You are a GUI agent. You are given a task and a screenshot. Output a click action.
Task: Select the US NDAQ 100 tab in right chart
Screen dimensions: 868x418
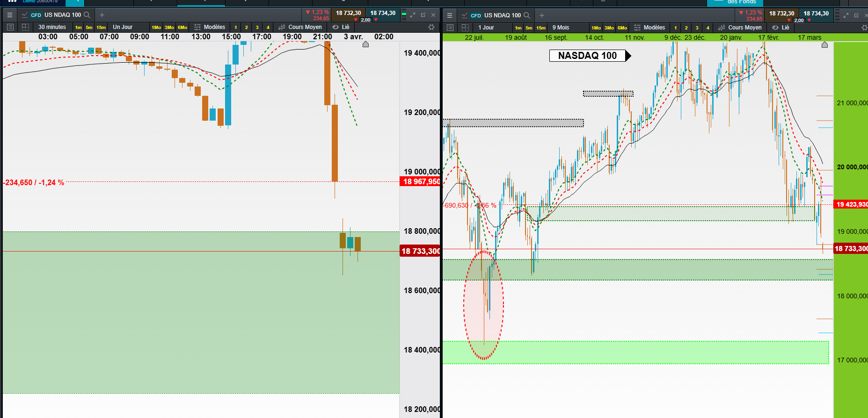pyautogui.click(x=496, y=15)
